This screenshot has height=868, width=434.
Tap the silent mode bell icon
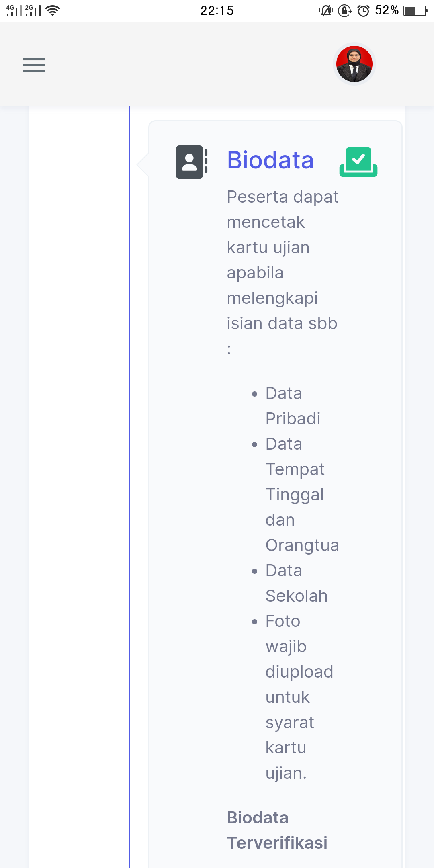point(325,11)
